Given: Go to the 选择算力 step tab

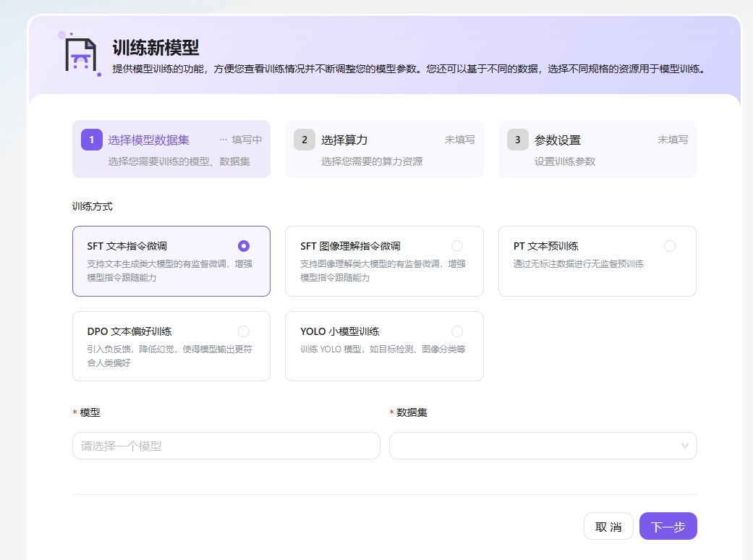Looking at the screenshot, I should pyautogui.click(x=384, y=149).
